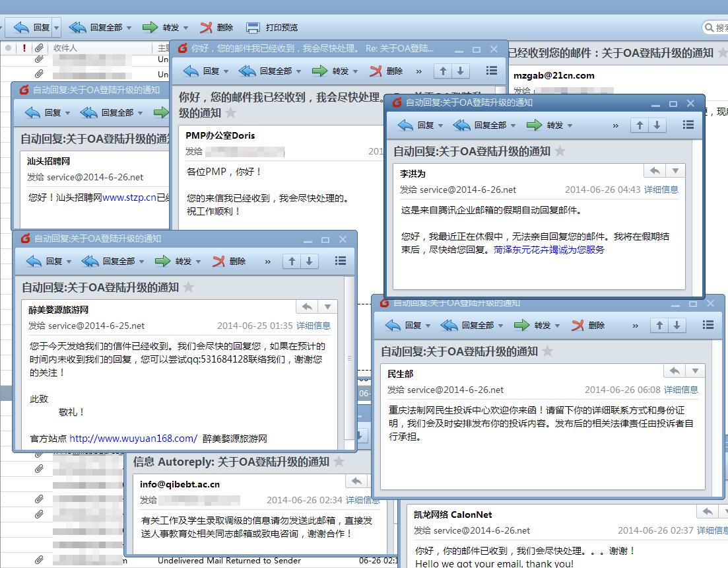Click Reply in the 汕头招聘网 message window
The height and width of the screenshot is (568, 728).
[x=45, y=113]
